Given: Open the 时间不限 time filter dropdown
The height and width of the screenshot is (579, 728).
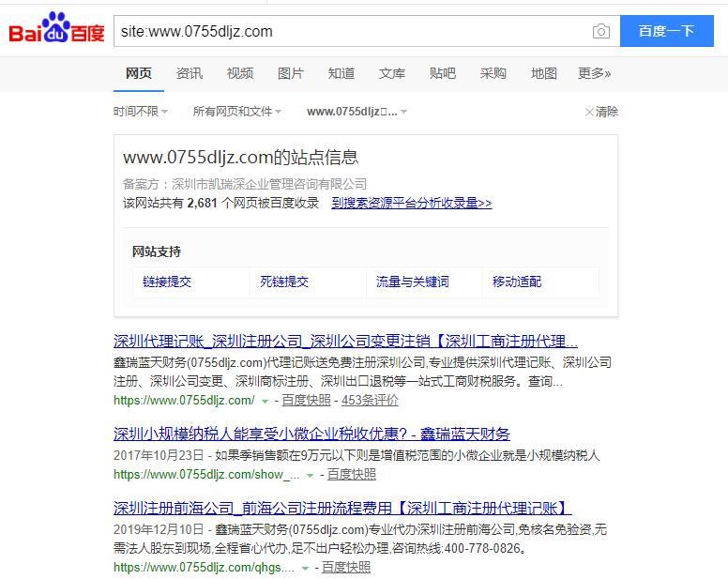Looking at the screenshot, I should coord(141,112).
